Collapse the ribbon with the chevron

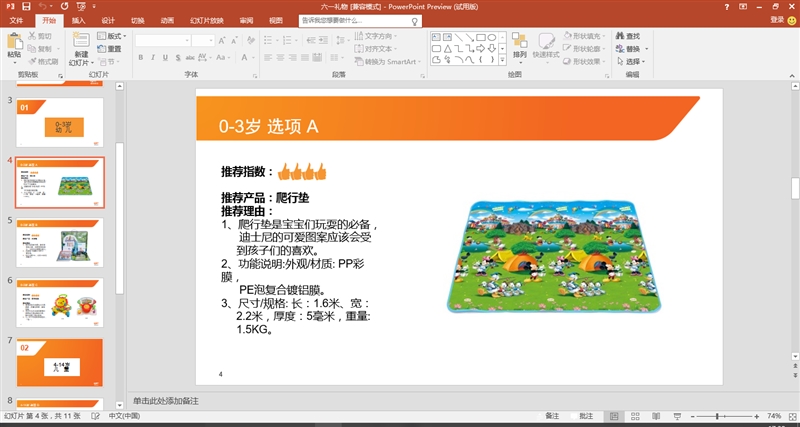792,76
